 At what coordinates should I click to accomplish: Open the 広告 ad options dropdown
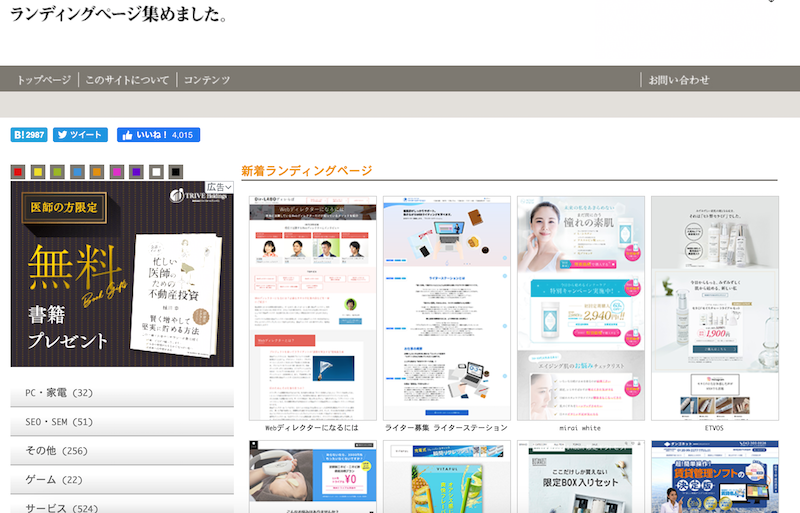click(220, 187)
